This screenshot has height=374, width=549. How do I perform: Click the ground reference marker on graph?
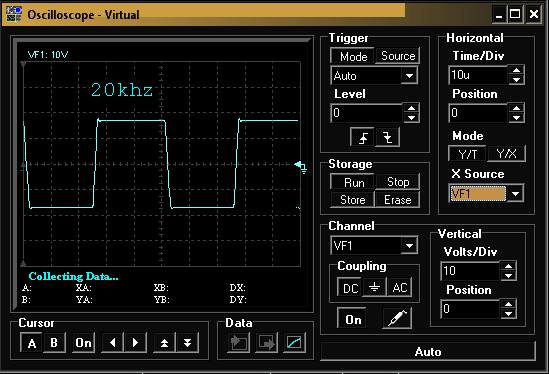pyautogui.click(x=301, y=167)
